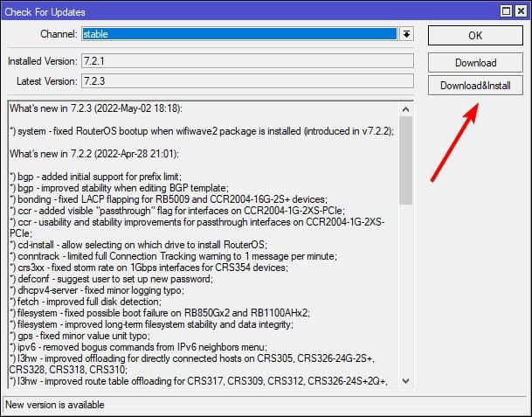Select the Channel field showing stable
This screenshot has width=532, height=417.
click(x=239, y=34)
